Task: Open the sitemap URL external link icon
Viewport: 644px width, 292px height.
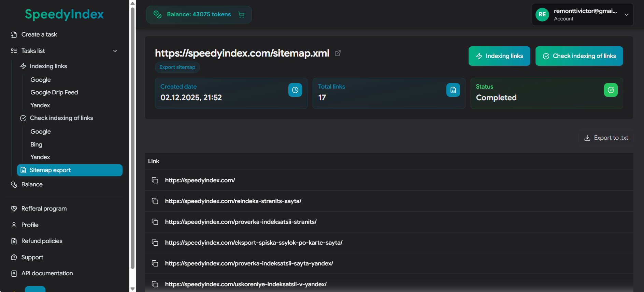Action: tap(338, 53)
